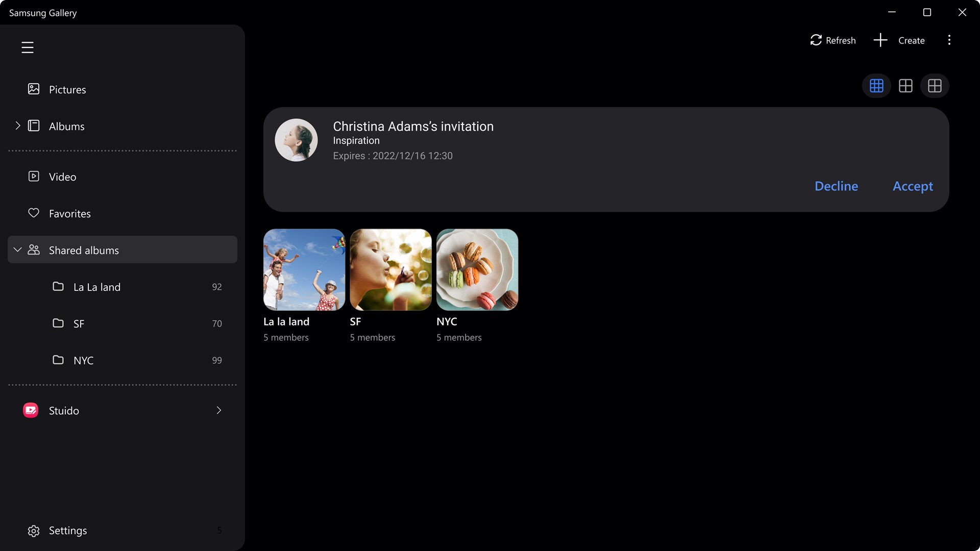Open the Video section
980x551 pixels.
tap(122, 177)
